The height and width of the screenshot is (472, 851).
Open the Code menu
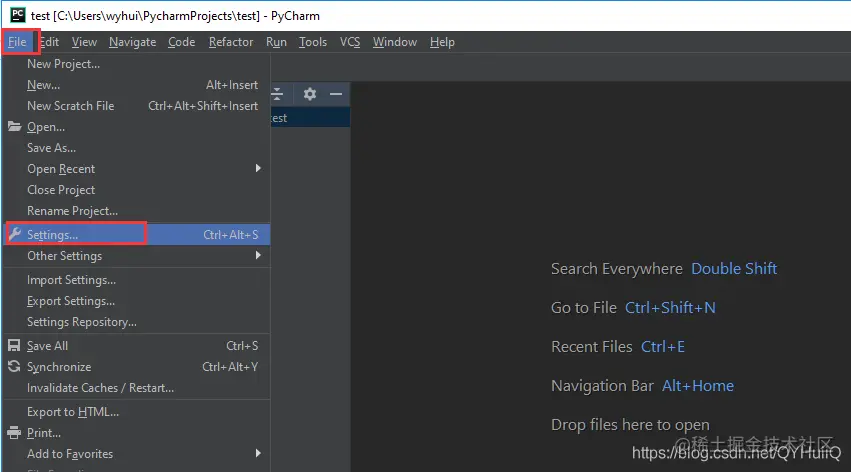[181, 42]
